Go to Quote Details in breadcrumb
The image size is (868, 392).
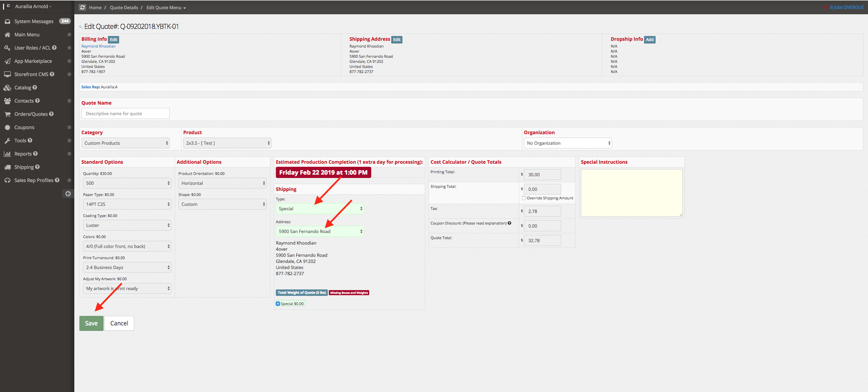[x=124, y=7]
